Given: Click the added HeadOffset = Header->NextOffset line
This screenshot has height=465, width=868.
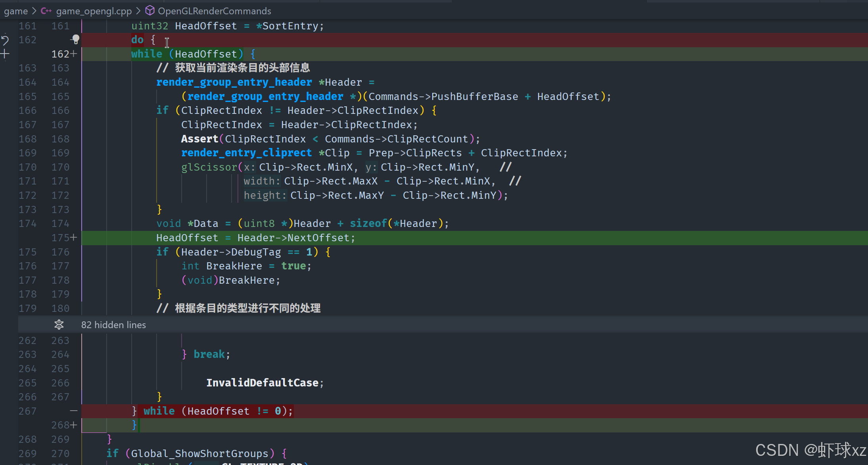Looking at the screenshot, I should 256,238.
